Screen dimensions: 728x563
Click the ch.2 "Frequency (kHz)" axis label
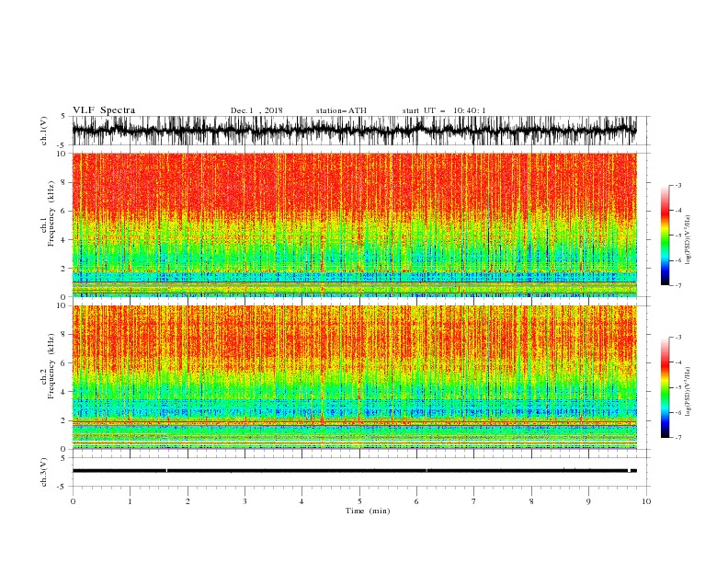click(51, 366)
